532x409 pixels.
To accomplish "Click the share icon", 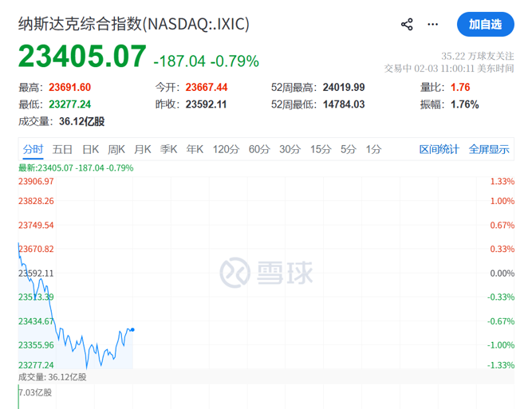I will pyautogui.click(x=407, y=24).
